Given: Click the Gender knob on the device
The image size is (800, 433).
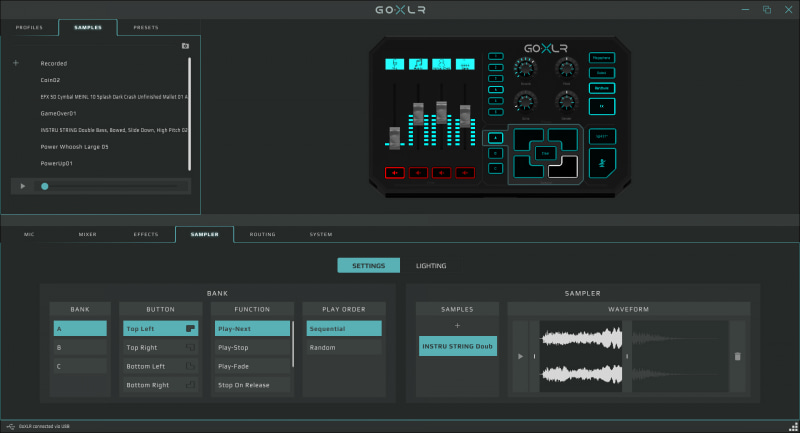Looking at the screenshot, I should tap(566, 101).
